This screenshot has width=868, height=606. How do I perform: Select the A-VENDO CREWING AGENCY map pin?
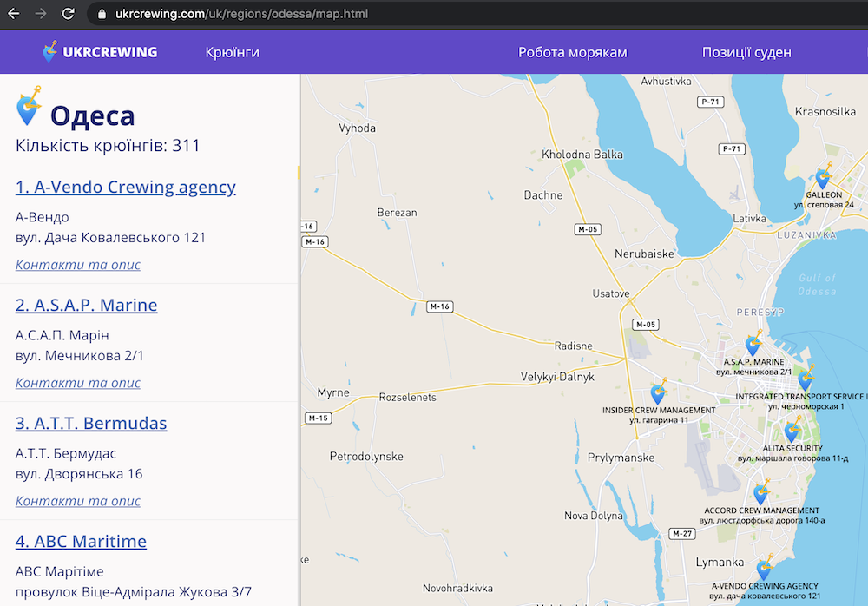click(x=765, y=567)
